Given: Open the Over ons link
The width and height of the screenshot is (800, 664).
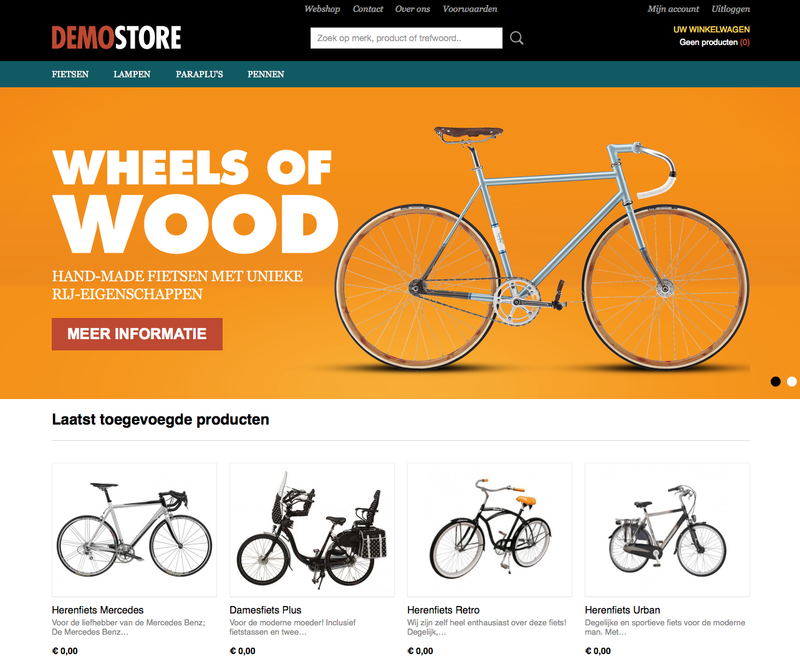Looking at the screenshot, I should pos(412,9).
